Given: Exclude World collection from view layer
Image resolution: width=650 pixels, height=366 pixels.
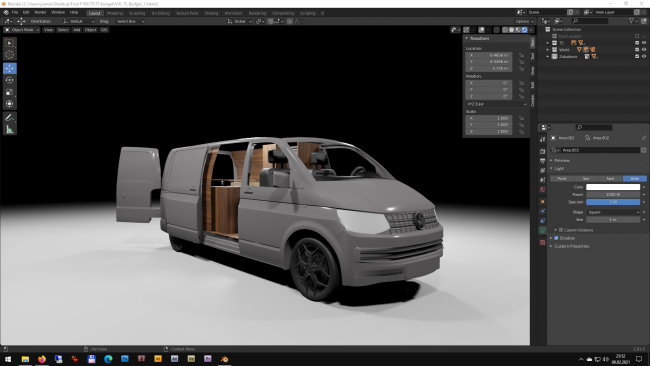Looking at the screenshot, I should pyautogui.click(x=637, y=49).
